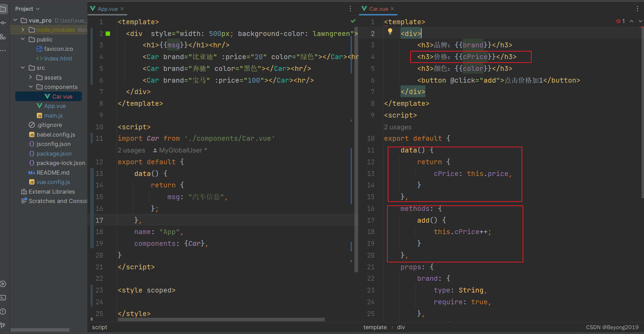Open the Commit tool window icon

click(3, 23)
